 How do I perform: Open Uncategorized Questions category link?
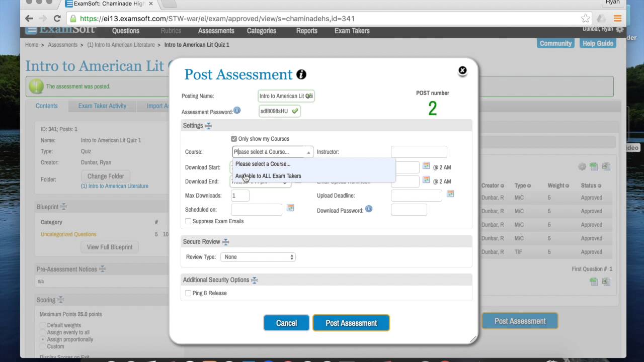[x=68, y=234]
